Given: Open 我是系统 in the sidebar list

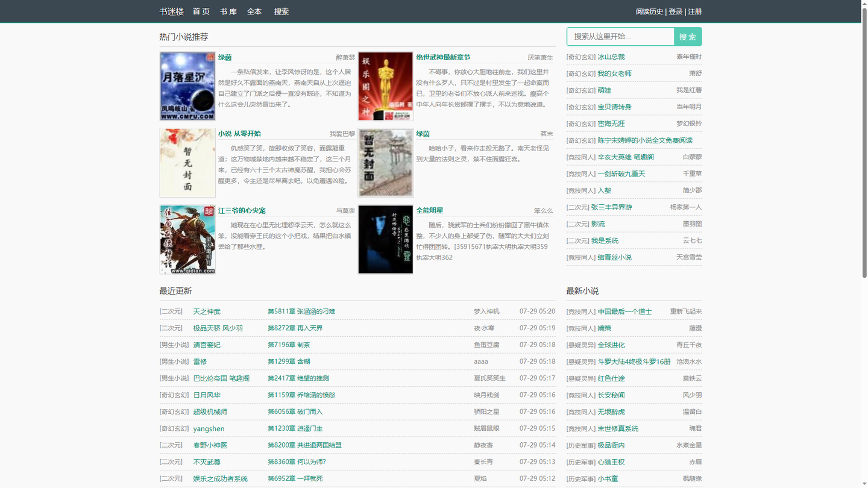Looking at the screenshot, I should coord(605,241).
